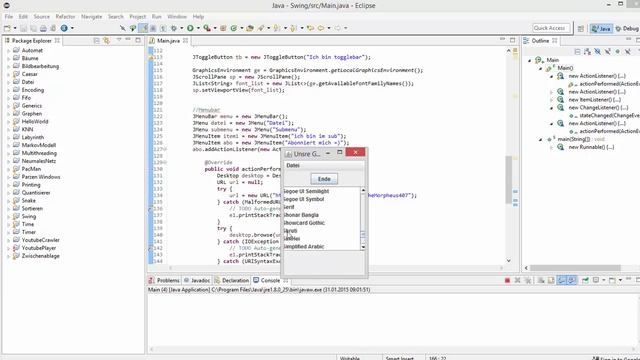Click Sort icon in Outline toolbar
The height and width of the screenshot is (360, 640).
click(587, 51)
